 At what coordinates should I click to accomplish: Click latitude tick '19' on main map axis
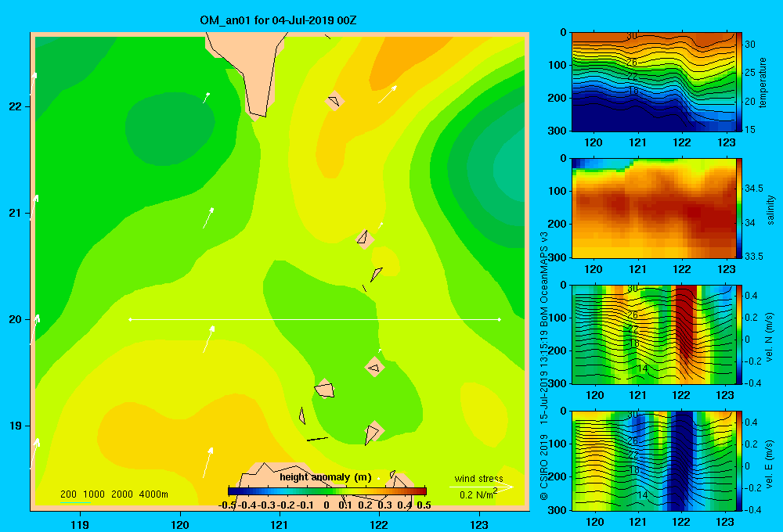click(16, 426)
